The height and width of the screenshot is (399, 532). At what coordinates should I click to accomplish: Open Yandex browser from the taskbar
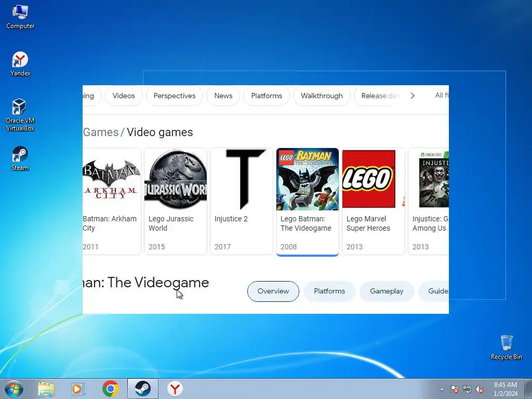(x=175, y=389)
